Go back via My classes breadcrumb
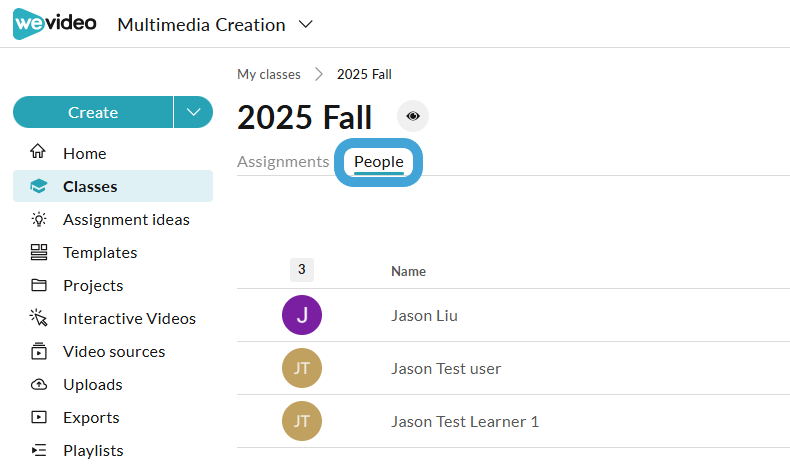The width and height of the screenshot is (790, 469). pyautogui.click(x=269, y=75)
